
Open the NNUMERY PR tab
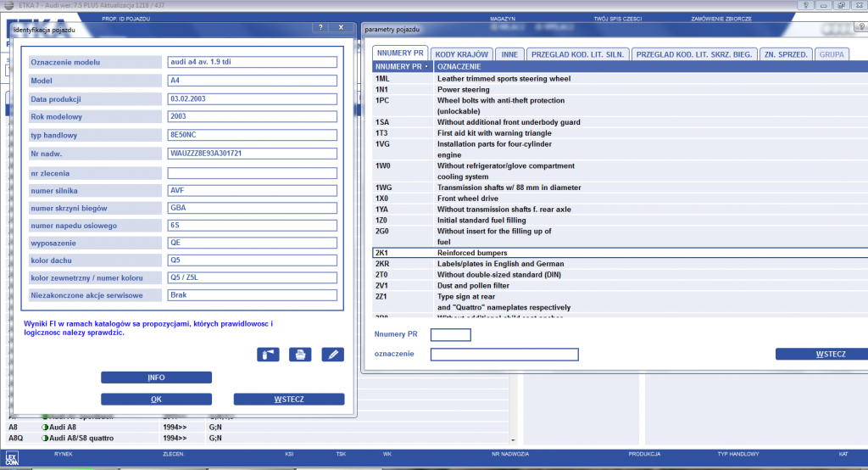(400, 53)
